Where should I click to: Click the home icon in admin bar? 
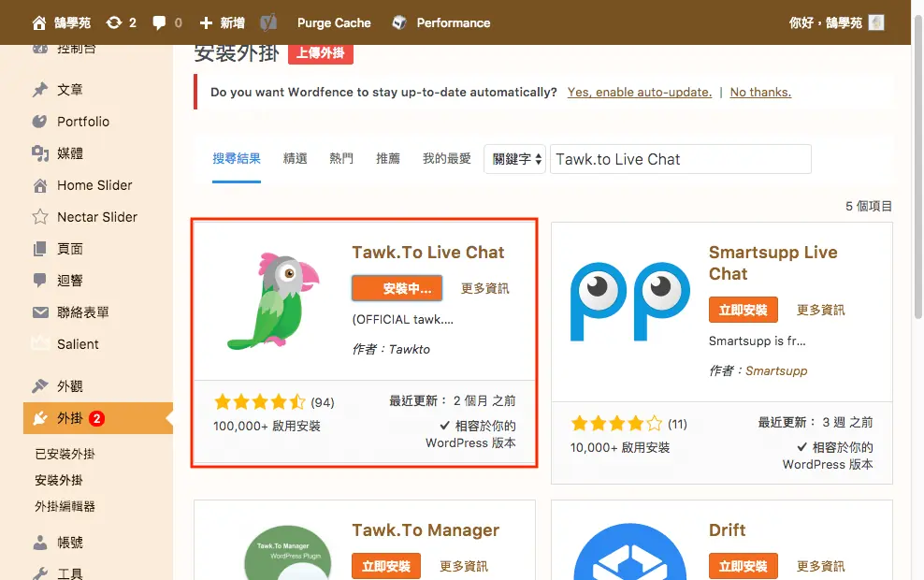coord(39,23)
